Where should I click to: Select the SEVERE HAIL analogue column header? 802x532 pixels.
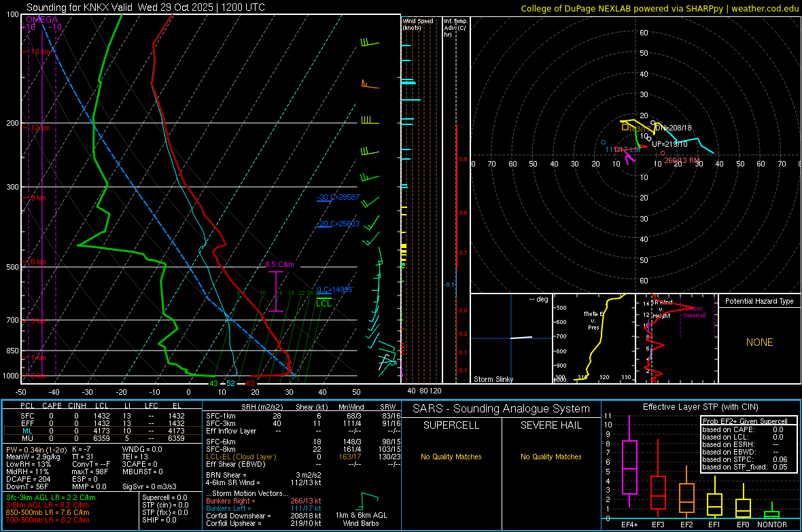(551, 425)
